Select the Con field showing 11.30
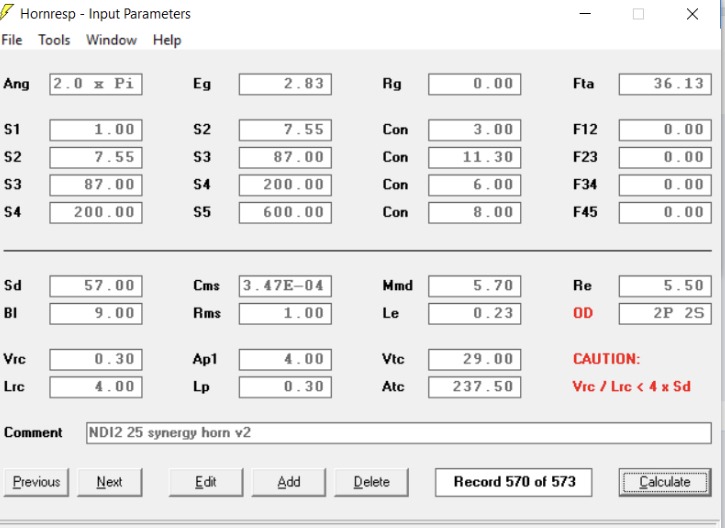Viewport: 725px width, 528px height. 474,158
